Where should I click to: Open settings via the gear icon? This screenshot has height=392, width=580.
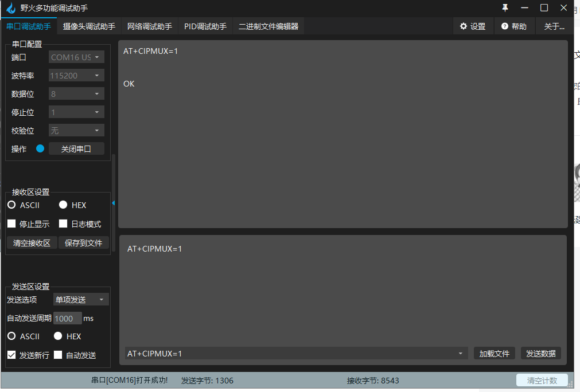(463, 26)
